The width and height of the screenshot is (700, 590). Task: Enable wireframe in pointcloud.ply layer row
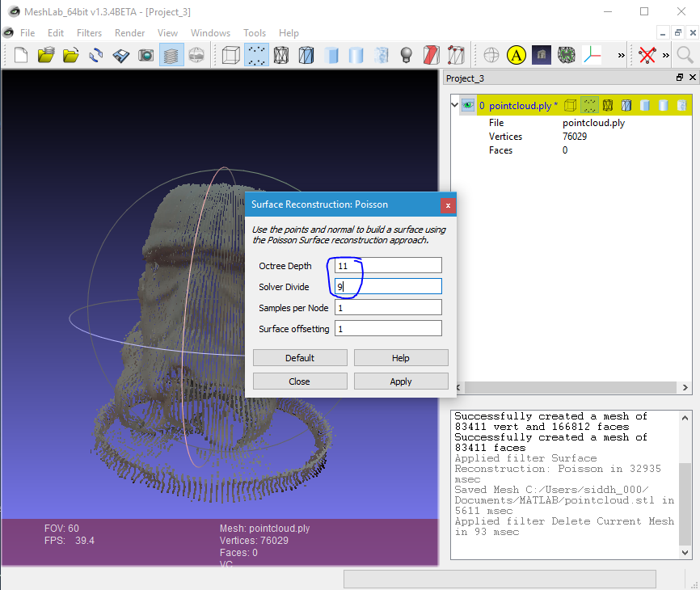pyautogui.click(x=608, y=105)
